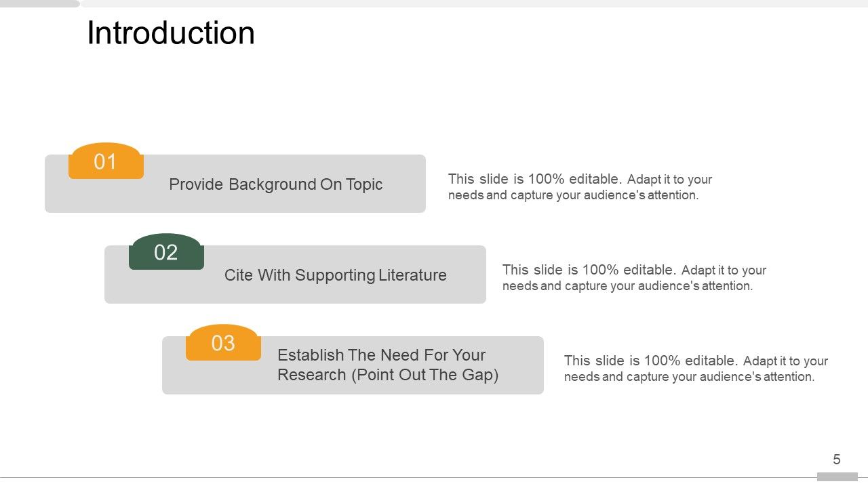Click the gray progress bar at top left

tap(39, 3)
